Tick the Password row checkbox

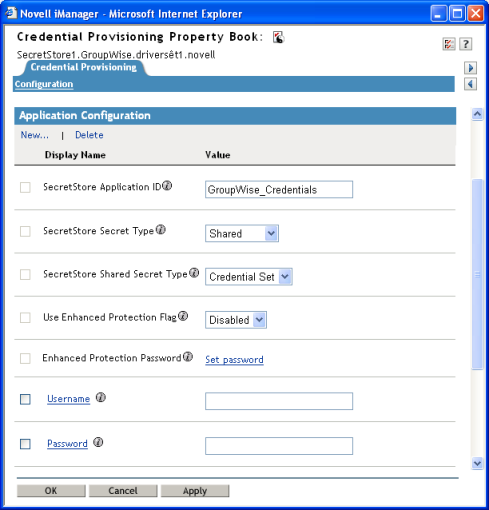pos(25,444)
